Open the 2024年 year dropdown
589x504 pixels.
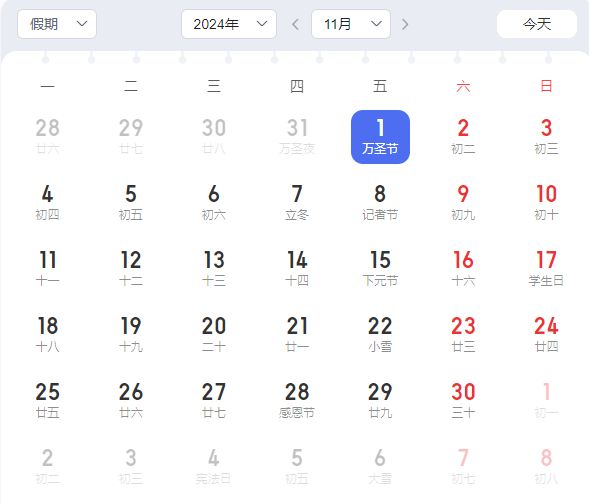[229, 24]
